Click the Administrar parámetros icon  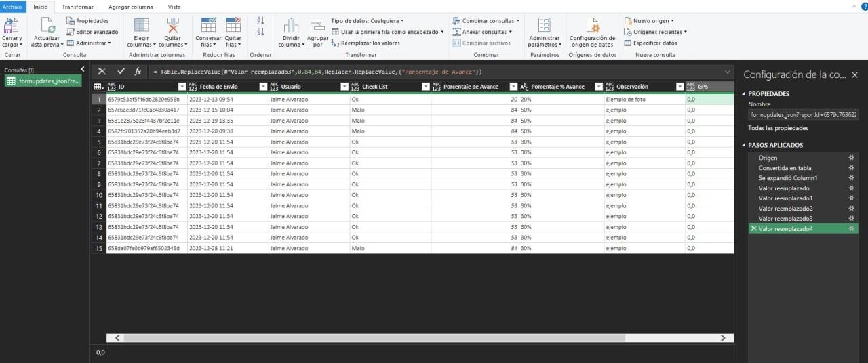pos(544,26)
